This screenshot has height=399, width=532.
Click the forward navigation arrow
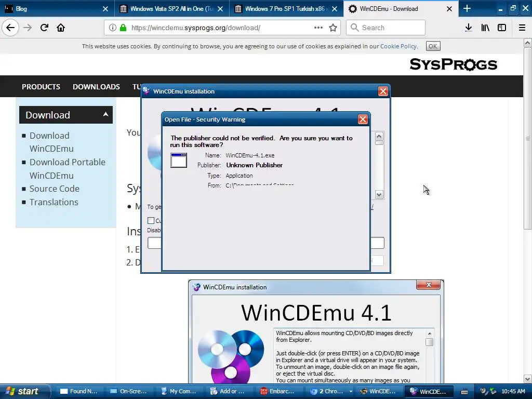pos(28,28)
